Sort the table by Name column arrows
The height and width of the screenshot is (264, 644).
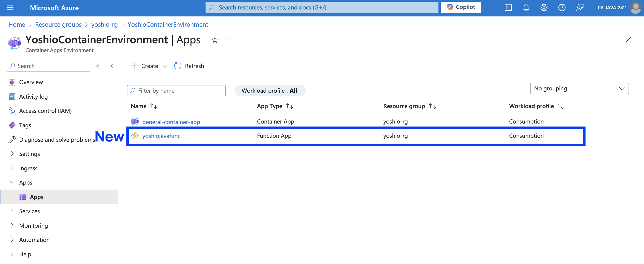pyautogui.click(x=154, y=106)
